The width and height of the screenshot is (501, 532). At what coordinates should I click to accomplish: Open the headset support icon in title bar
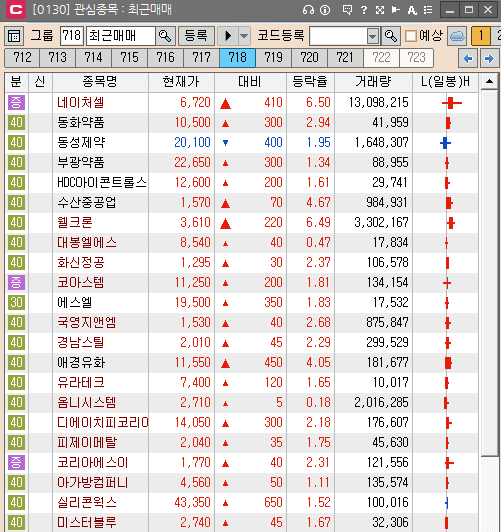(x=308, y=10)
